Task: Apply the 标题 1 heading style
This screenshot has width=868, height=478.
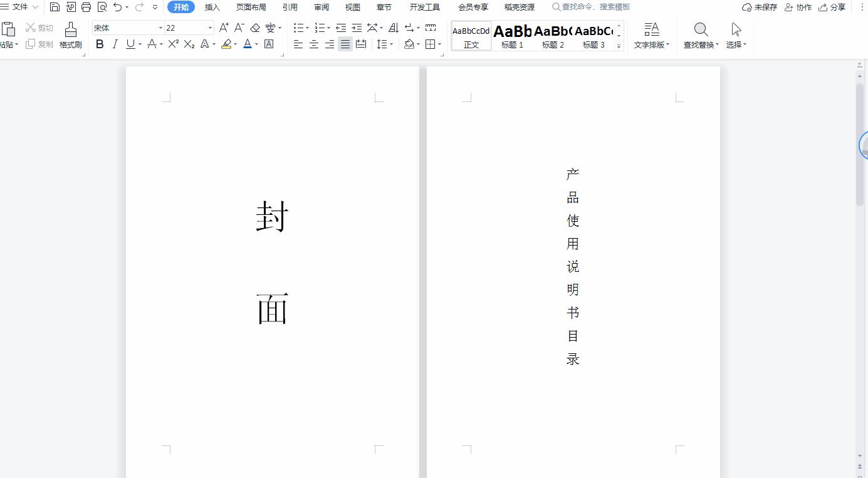Action: tap(512, 36)
